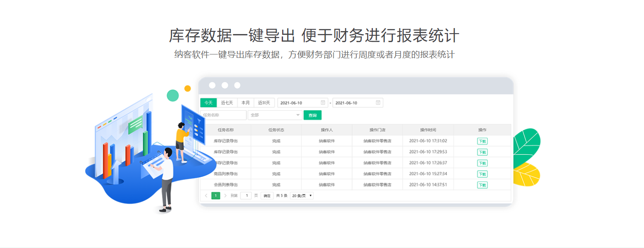
Task: Click the 确定 button in the pagination bar
Action: [x=267, y=195]
